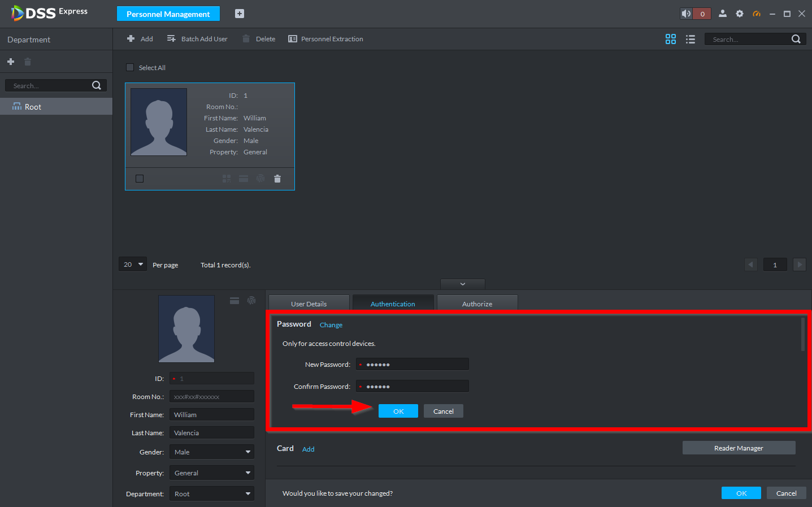
Task: Expand the Property dropdown
Action: [x=211, y=473]
